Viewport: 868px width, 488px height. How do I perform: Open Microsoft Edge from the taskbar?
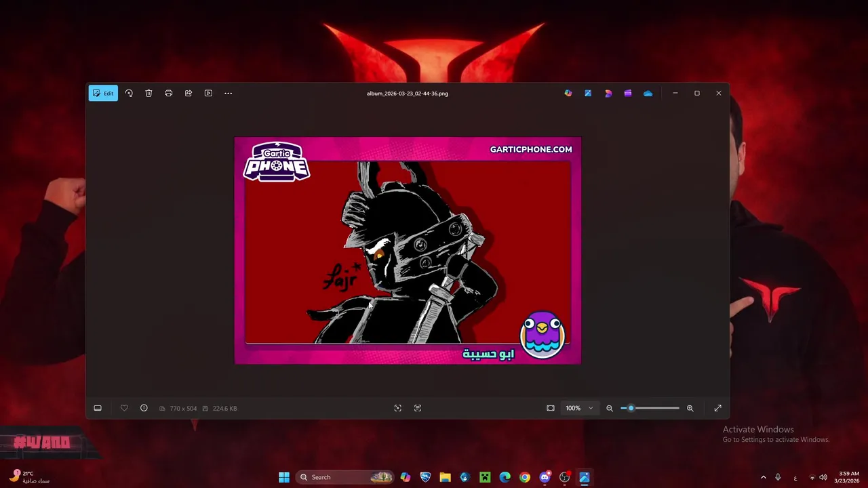[505, 477]
